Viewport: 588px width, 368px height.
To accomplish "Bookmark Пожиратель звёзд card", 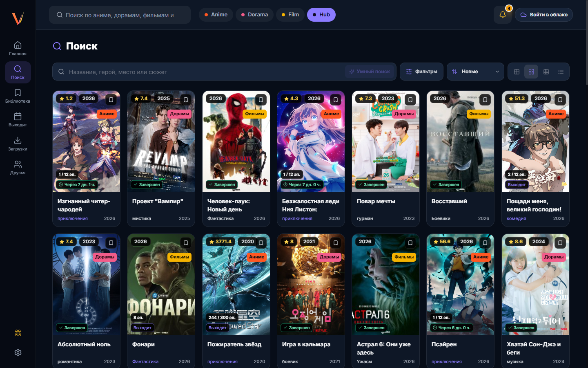I will click(261, 243).
